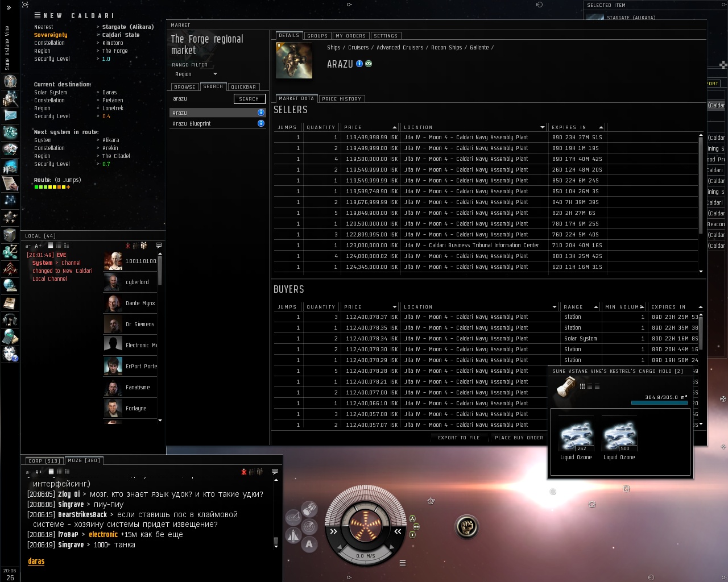The image size is (728, 582).
Task: Click the info icon beside ARAZU title
Action: pyautogui.click(x=359, y=64)
